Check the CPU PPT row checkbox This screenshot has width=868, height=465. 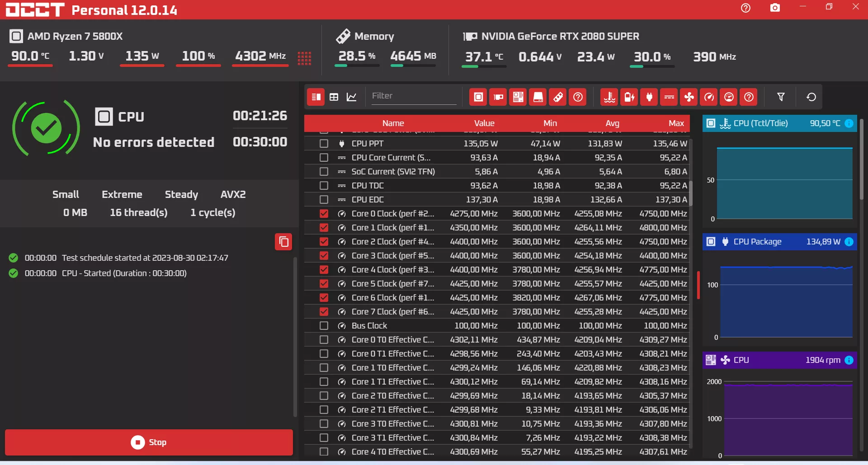[324, 144]
